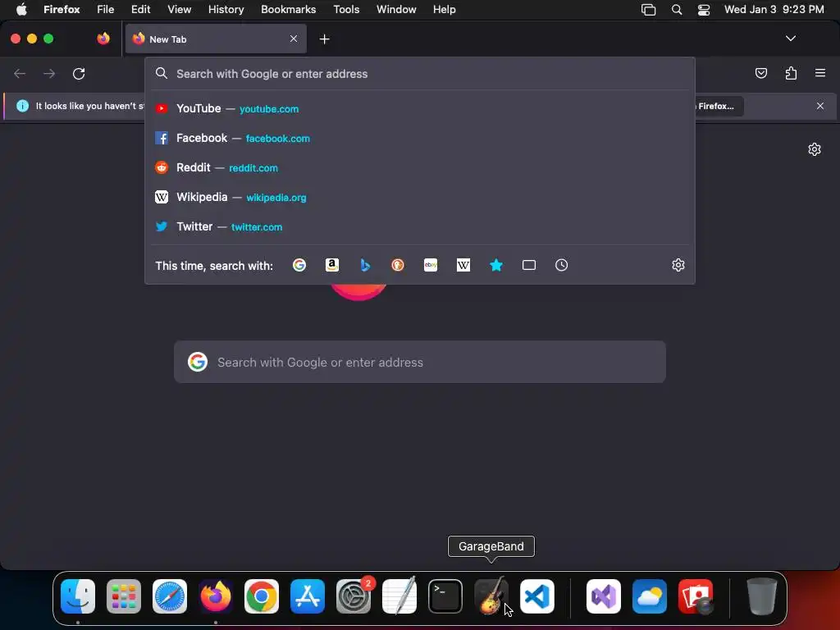Open Finder from the Dock
The height and width of the screenshot is (630, 840).
(78, 596)
